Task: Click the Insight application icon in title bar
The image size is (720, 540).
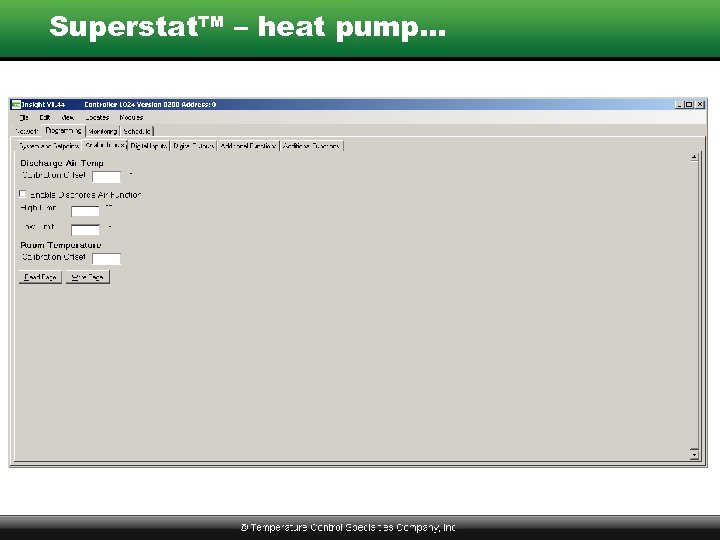Action: [16, 104]
